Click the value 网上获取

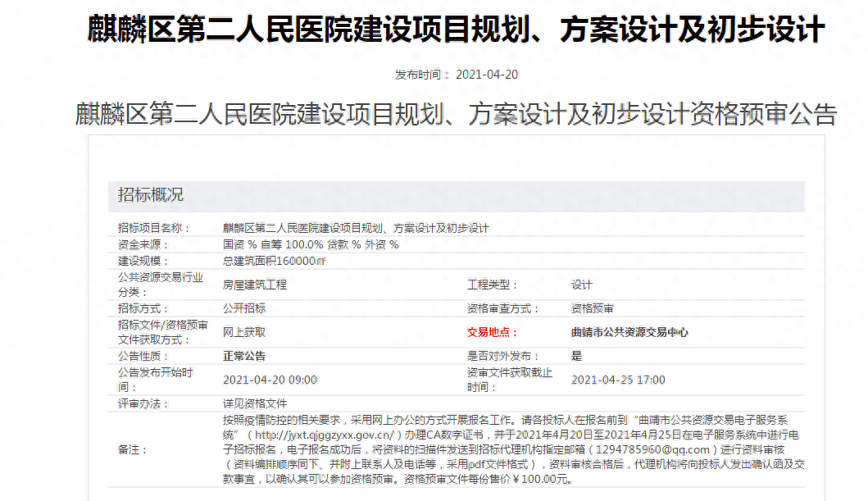click(x=244, y=332)
